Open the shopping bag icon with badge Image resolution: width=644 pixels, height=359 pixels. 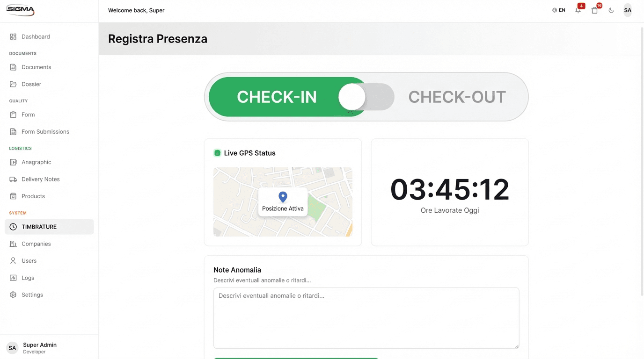click(594, 10)
